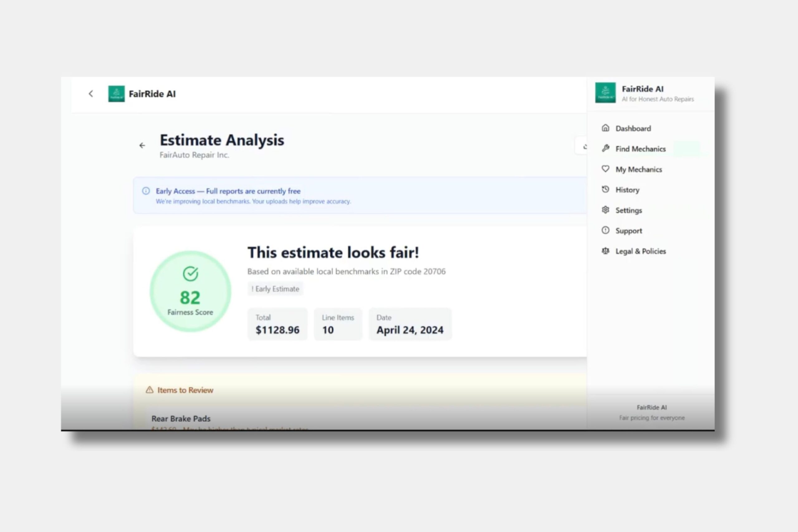This screenshot has width=798, height=532.
Task: Click the 82 Fairness Score circle
Action: [190, 291]
